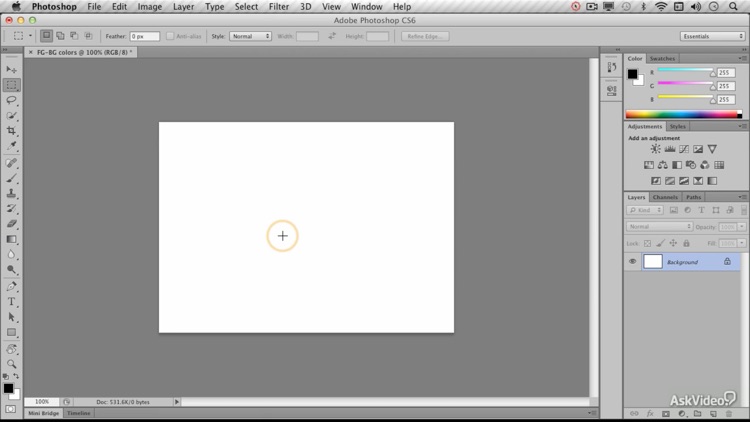Screen dimensions: 750x422
Task: Choose Subtract from selection mode
Action: tap(74, 36)
